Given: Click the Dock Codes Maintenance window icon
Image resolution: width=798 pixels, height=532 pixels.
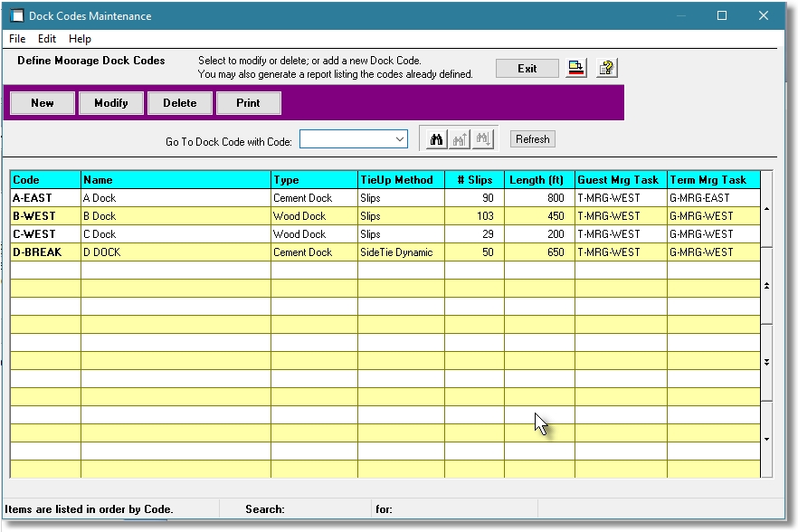Looking at the screenshot, I should [15, 16].
